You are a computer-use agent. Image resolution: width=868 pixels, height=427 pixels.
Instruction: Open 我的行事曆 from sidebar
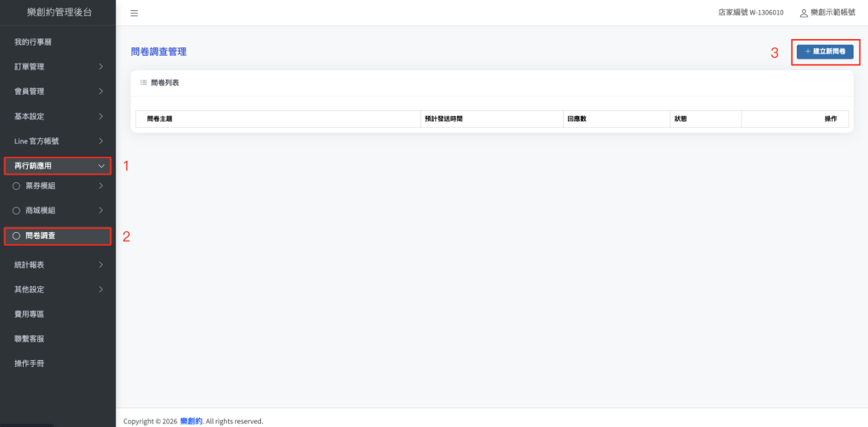[x=38, y=42]
